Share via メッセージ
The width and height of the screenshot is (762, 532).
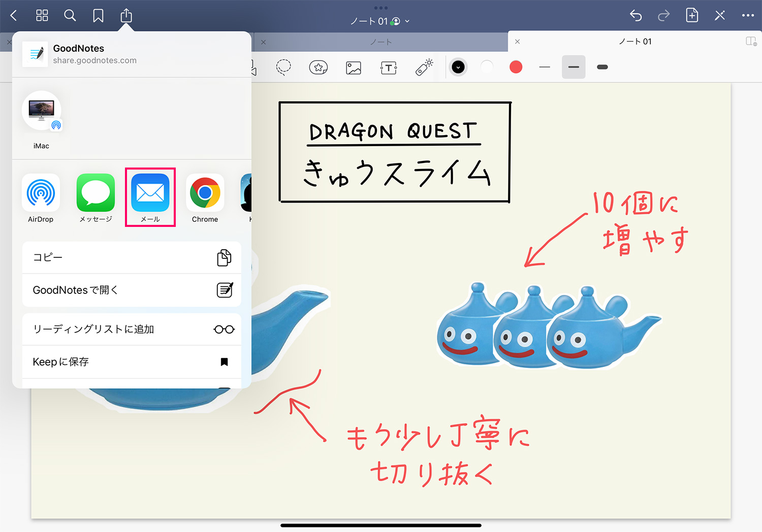click(96, 198)
